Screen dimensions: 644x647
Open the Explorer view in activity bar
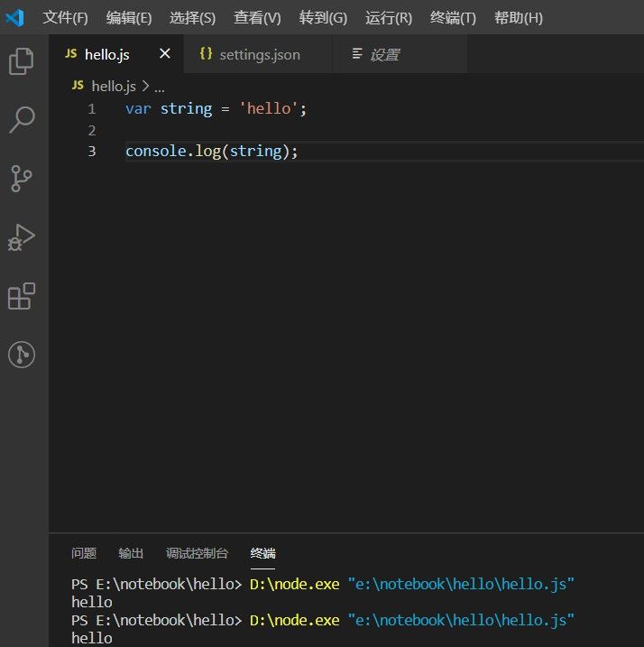point(22,62)
